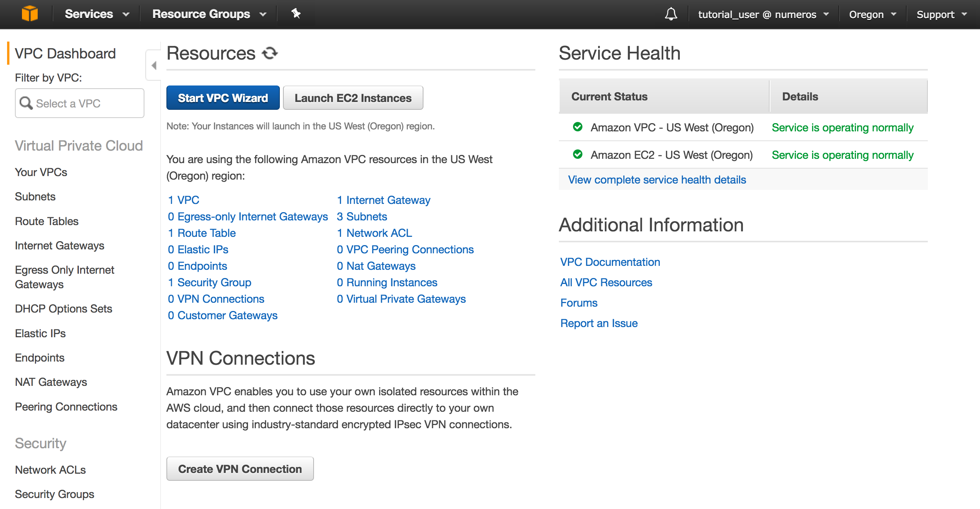
Task: Open the notifications bell
Action: 671,14
